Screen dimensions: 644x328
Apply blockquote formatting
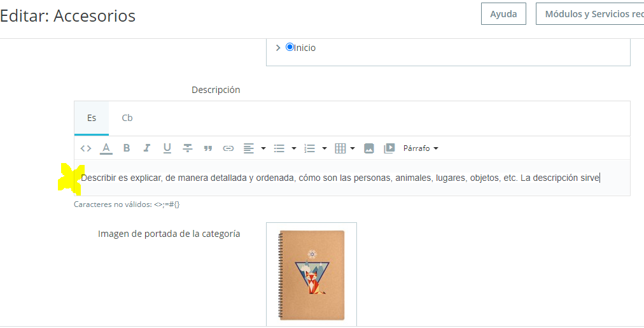tap(208, 148)
